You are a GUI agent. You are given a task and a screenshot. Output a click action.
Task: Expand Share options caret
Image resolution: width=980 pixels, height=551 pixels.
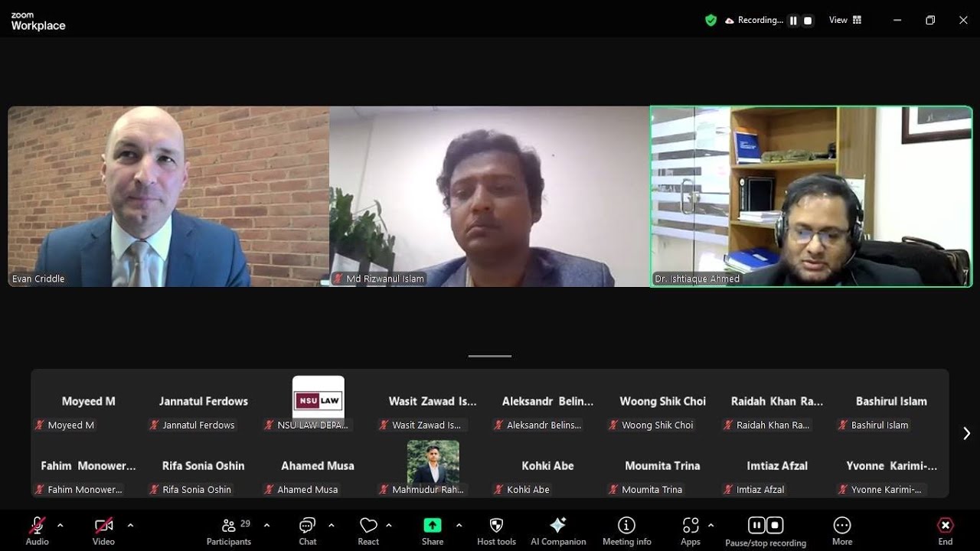click(459, 525)
